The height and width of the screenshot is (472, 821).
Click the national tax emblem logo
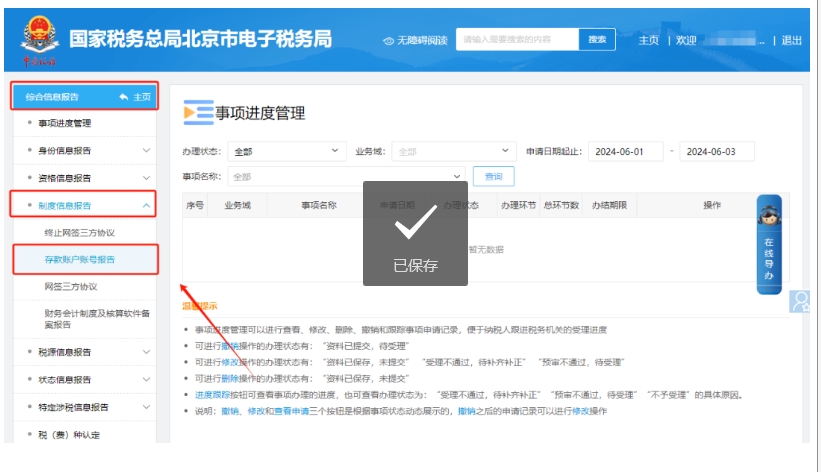(x=39, y=39)
